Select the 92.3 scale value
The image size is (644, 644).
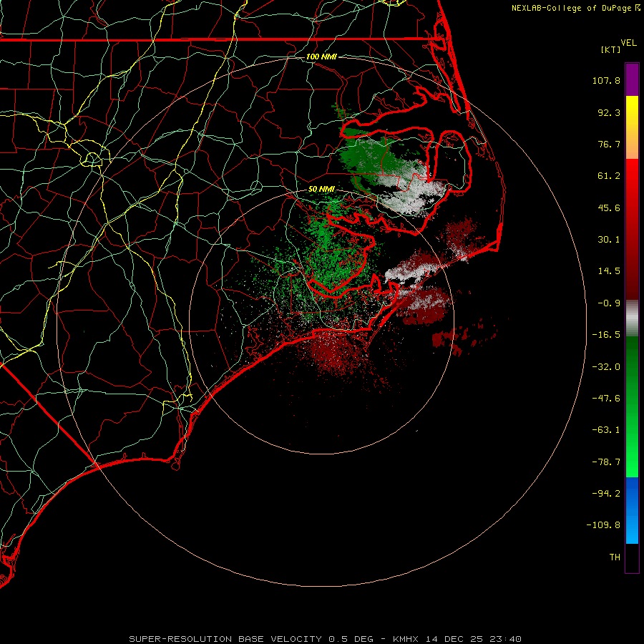point(609,112)
